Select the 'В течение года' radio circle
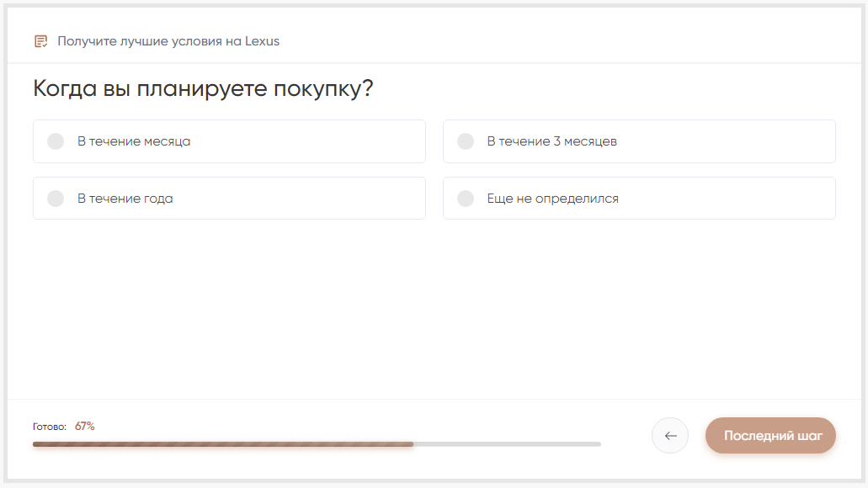868x488 pixels. [56, 199]
